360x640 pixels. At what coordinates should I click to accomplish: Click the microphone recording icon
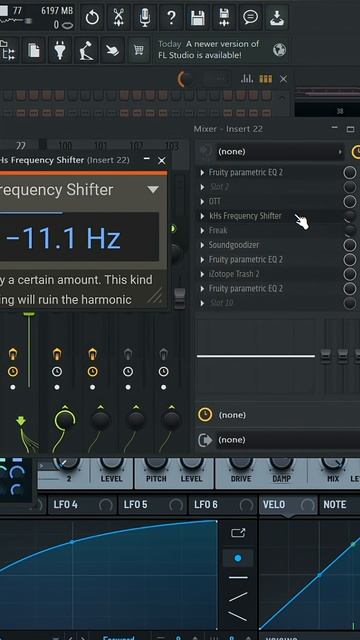tap(145, 18)
